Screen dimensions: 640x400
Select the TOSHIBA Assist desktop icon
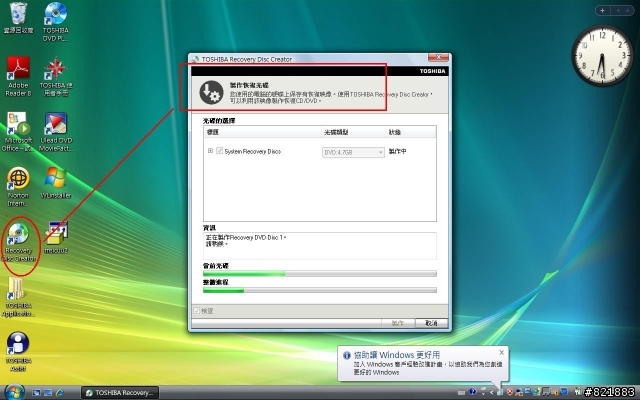(x=18, y=352)
